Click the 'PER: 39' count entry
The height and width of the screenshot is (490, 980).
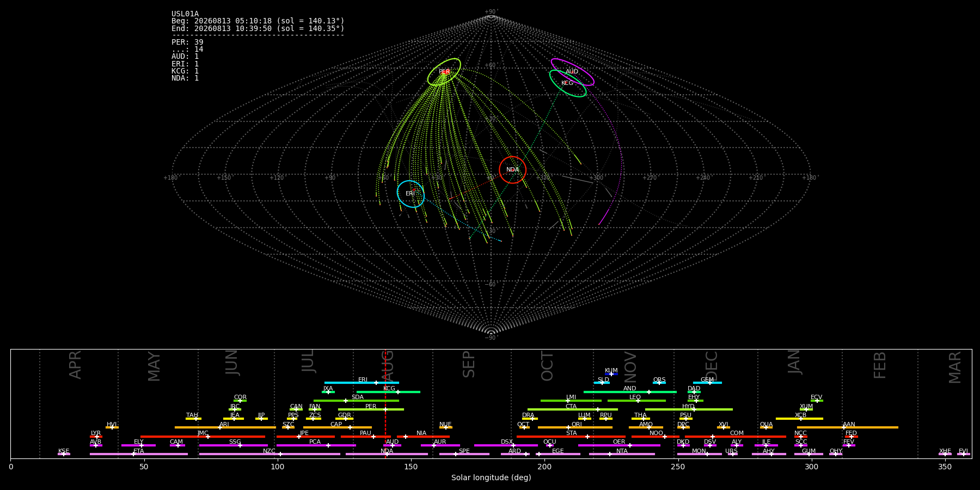pyautogui.click(x=187, y=42)
